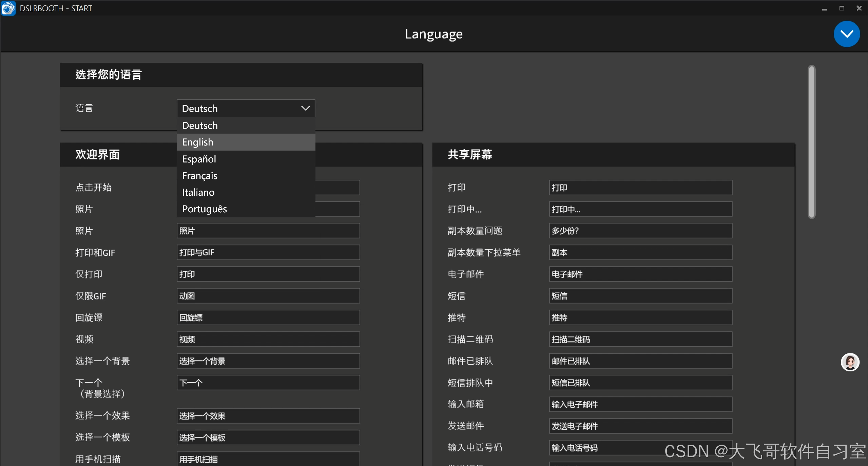Click the floating avatar assistant icon
This screenshot has width=868, height=466.
850,362
